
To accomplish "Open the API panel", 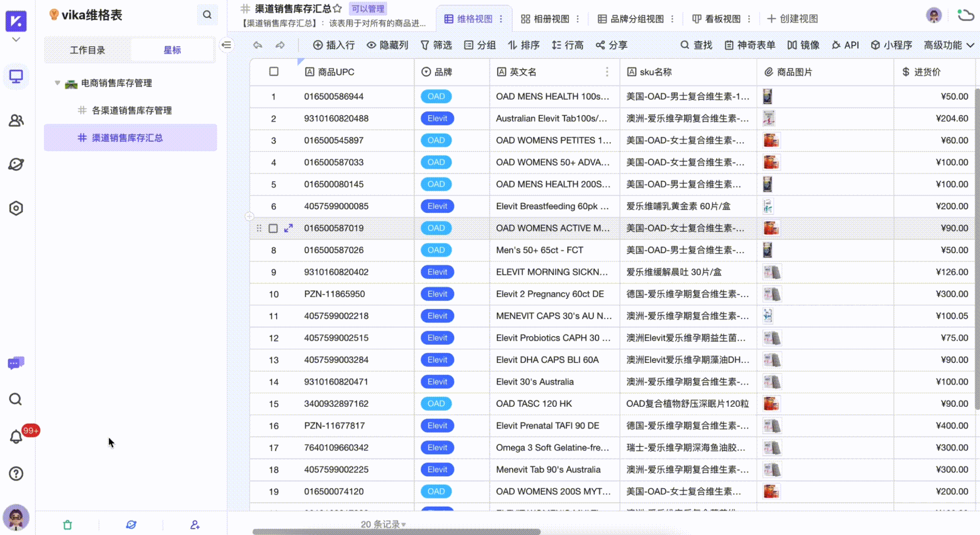I will click(x=846, y=45).
